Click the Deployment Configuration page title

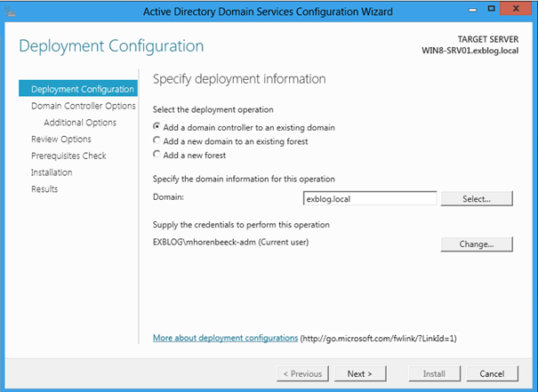111,46
